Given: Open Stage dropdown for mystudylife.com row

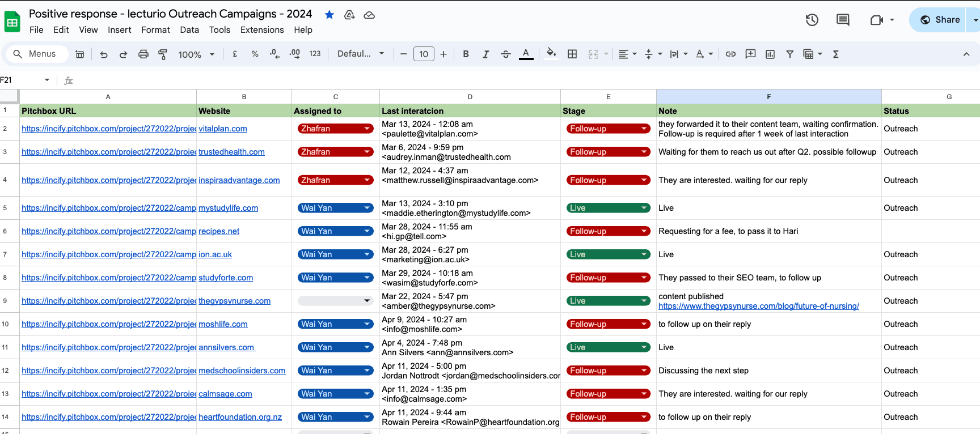Looking at the screenshot, I should (x=608, y=208).
